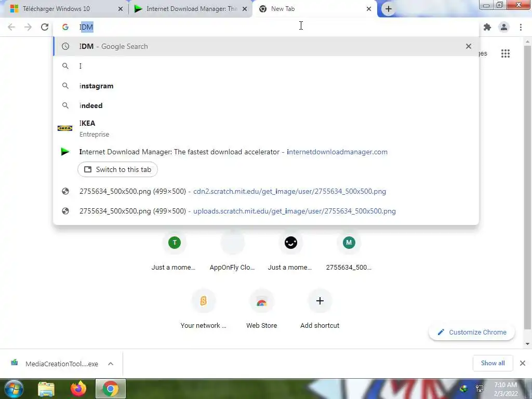Switch to Internet Download Manager tab
532x399 pixels.
(x=192, y=9)
